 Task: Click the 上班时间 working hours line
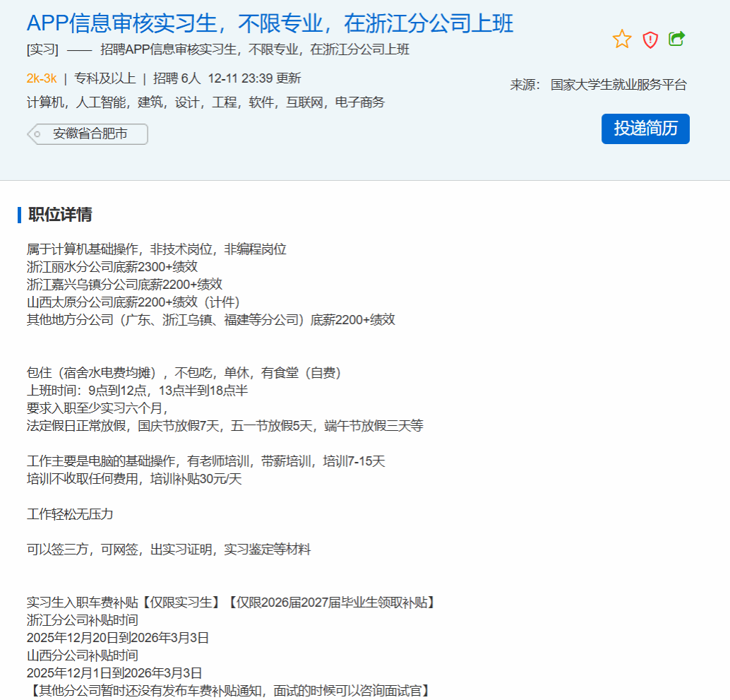137,390
